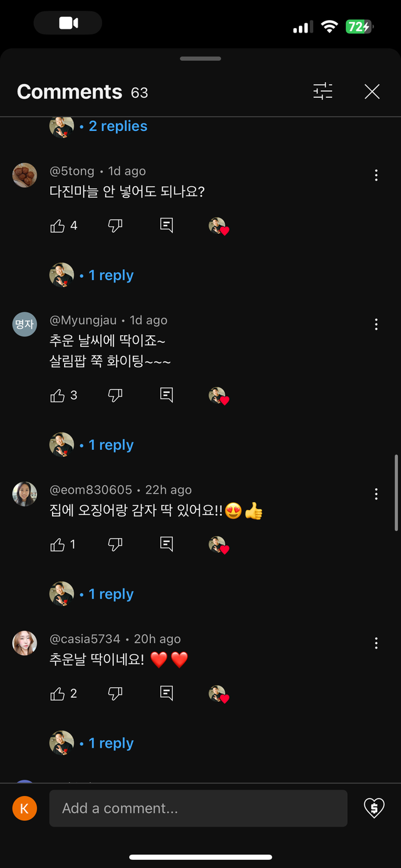This screenshot has height=868, width=401.
Task: Dislike the comment by @eom830605
Action: pyautogui.click(x=115, y=545)
